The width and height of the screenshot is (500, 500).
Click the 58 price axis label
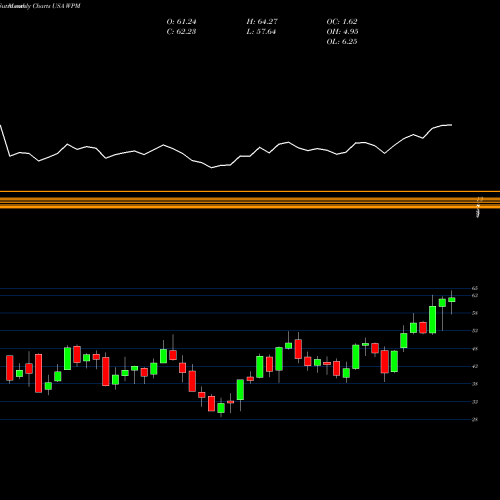click(x=475, y=313)
